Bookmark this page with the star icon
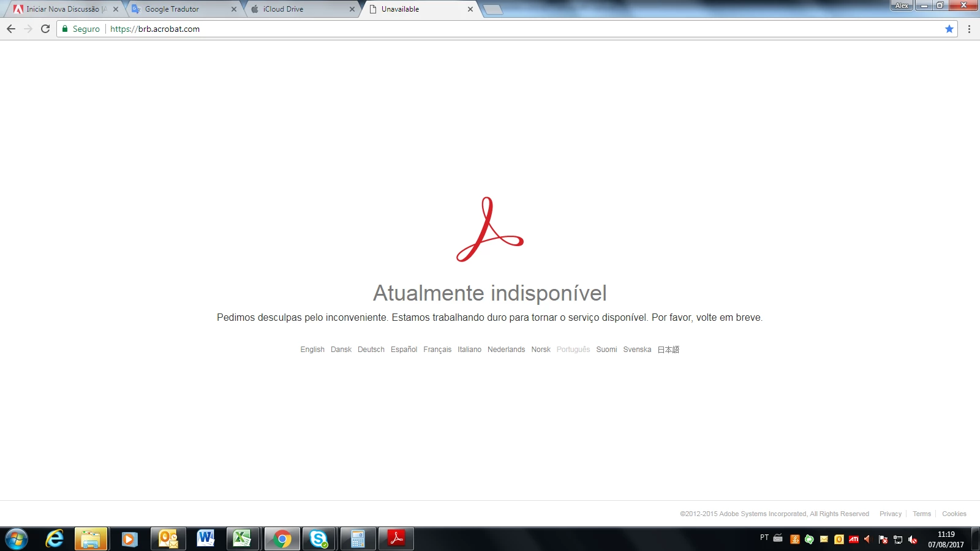 (x=949, y=29)
